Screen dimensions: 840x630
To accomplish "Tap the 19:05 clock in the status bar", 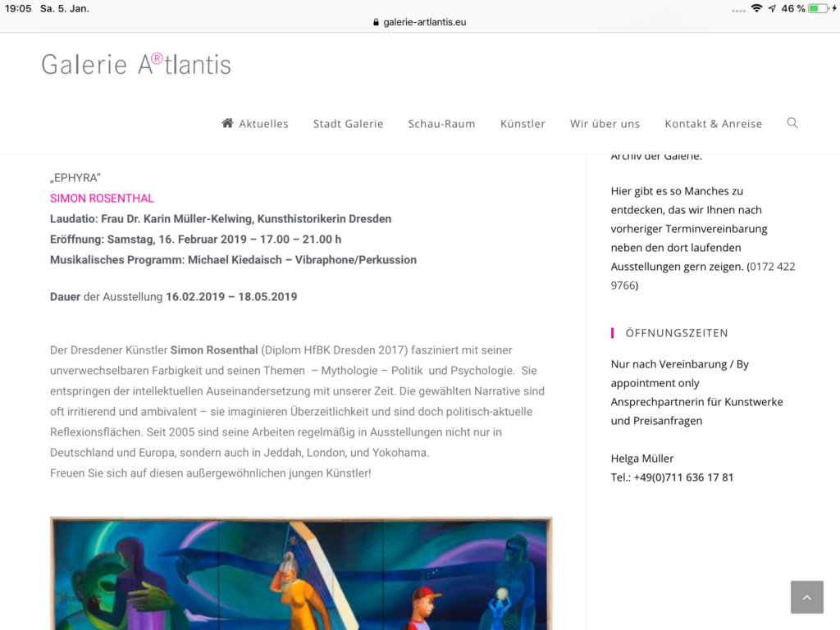I will pos(18,8).
